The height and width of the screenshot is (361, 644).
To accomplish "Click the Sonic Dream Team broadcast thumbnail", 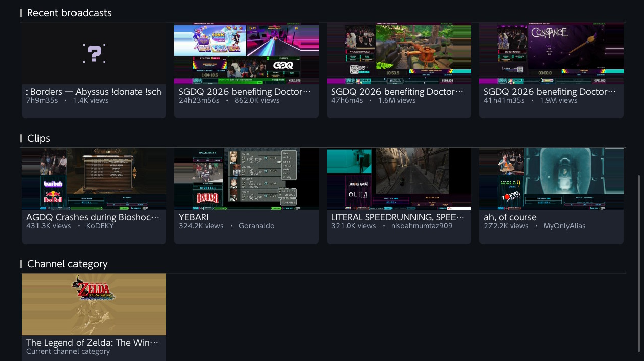I will (246, 53).
